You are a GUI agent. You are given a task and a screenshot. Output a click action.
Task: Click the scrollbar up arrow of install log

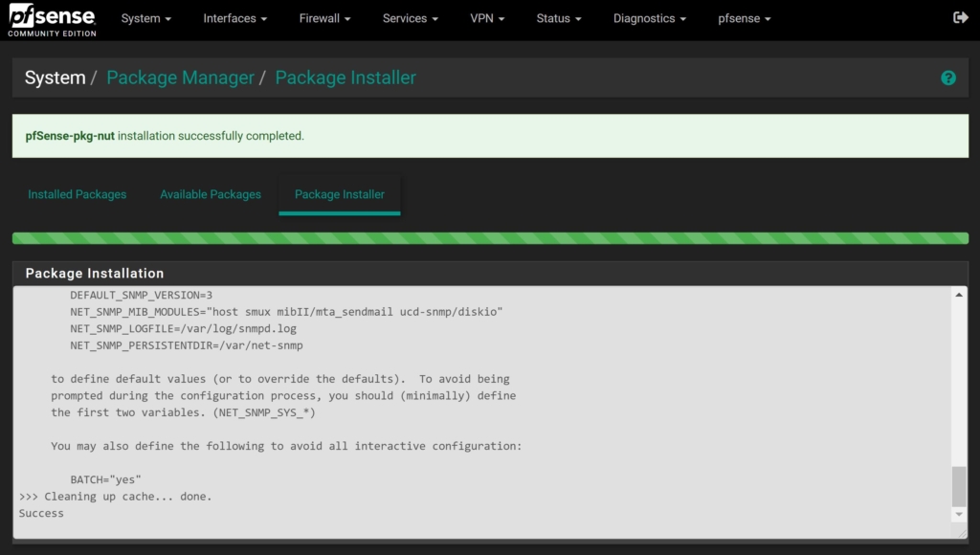coord(960,296)
